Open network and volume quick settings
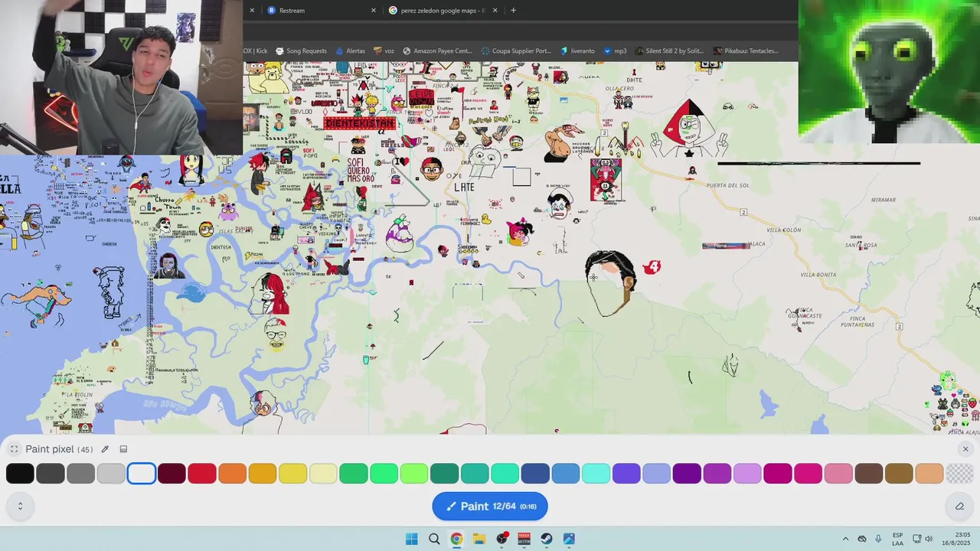 tap(923, 539)
